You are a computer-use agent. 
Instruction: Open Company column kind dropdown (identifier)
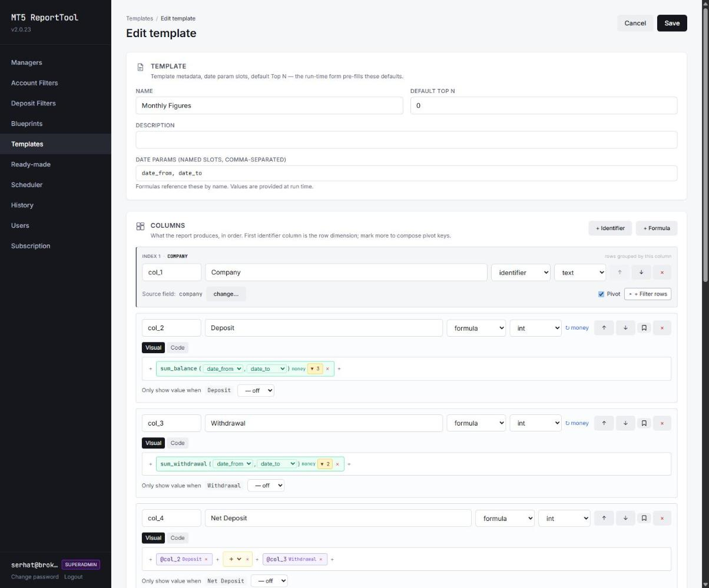pos(521,273)
